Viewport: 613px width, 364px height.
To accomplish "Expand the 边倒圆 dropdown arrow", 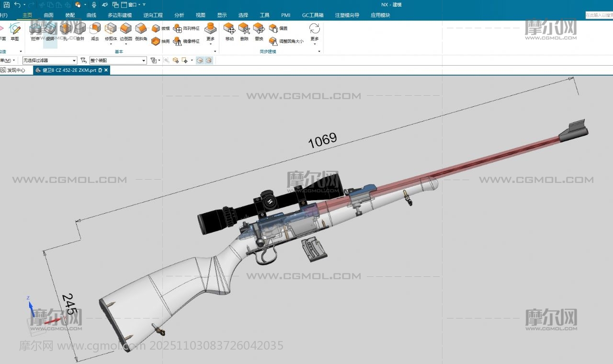I will click(x=126, y=44).
